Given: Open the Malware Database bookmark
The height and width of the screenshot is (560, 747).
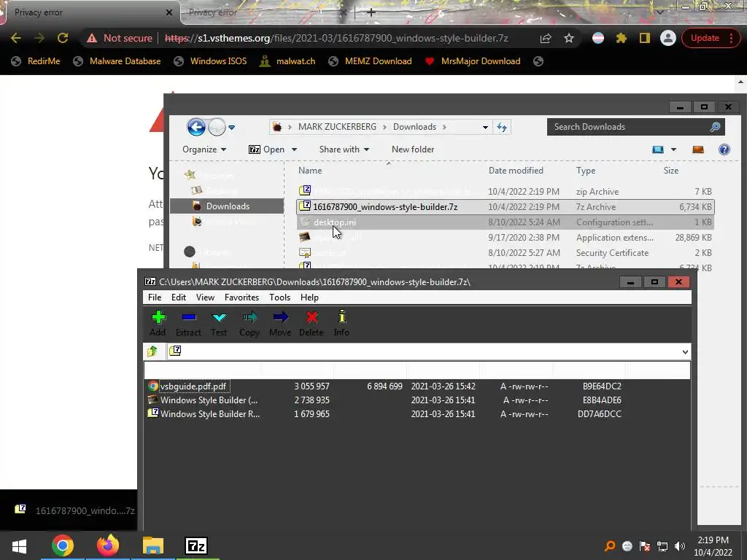Looking at the screenshot, I should tap(117, 61).
